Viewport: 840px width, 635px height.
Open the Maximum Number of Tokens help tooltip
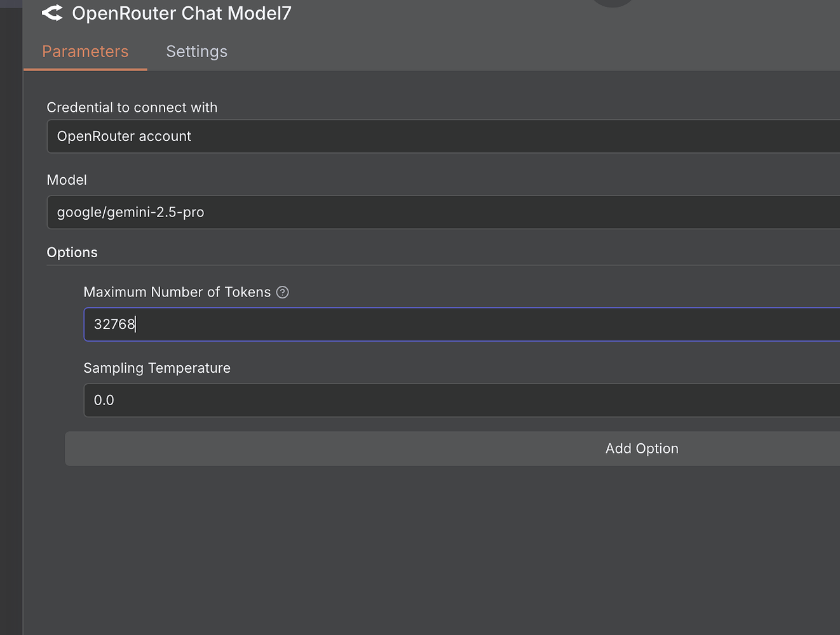tap(282, 292)
